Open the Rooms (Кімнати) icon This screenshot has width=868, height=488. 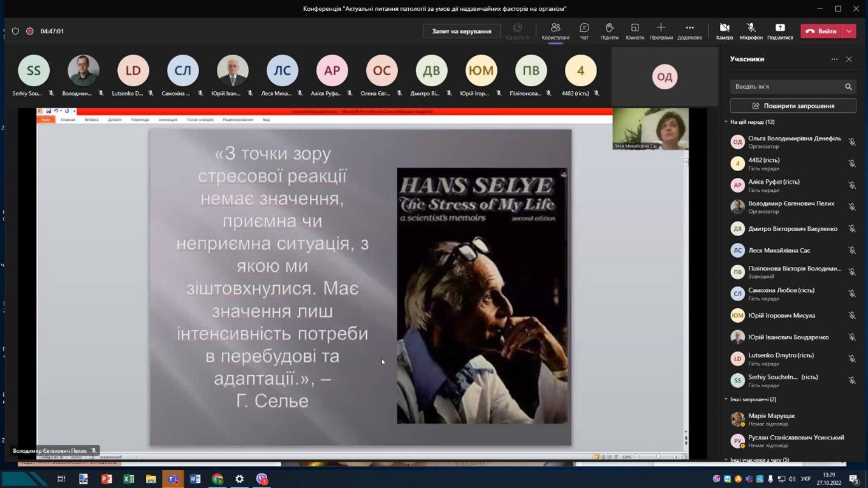tap(634, 28)
